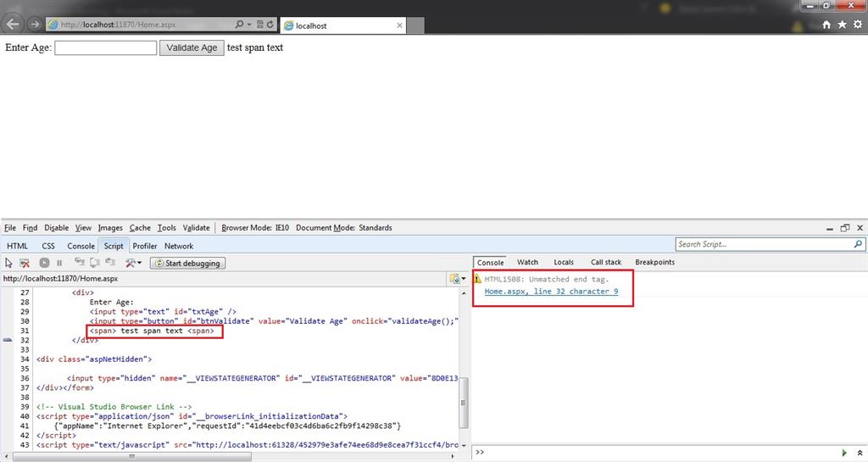Run script with the green play arrow
This screenshot has width=868, height=462.
click(x=844, y=453)
